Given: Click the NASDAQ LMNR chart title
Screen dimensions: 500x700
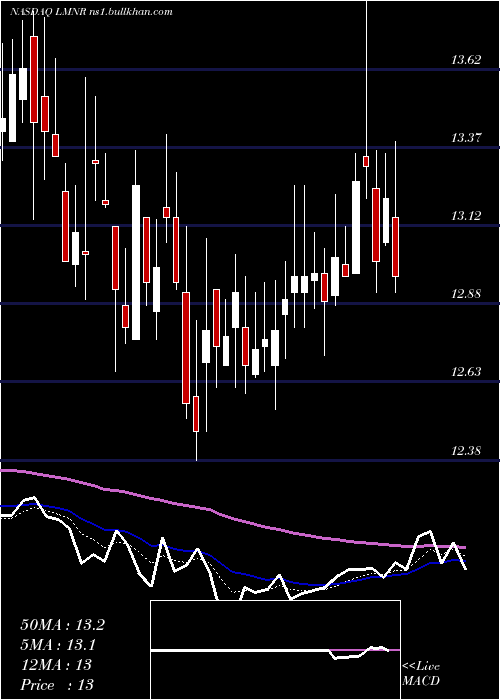Looking at the screenshot, I should click(x=91, y=12).
